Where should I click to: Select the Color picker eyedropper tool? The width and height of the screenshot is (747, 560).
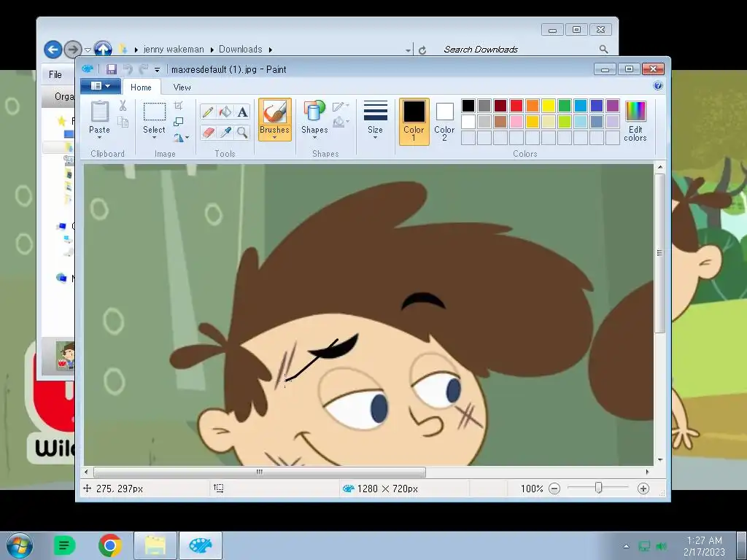225,132
